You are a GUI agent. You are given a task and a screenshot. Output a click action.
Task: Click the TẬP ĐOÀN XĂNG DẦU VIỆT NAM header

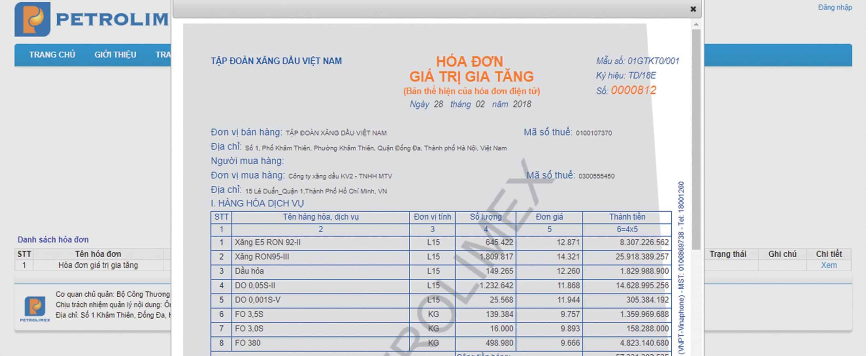276,61
